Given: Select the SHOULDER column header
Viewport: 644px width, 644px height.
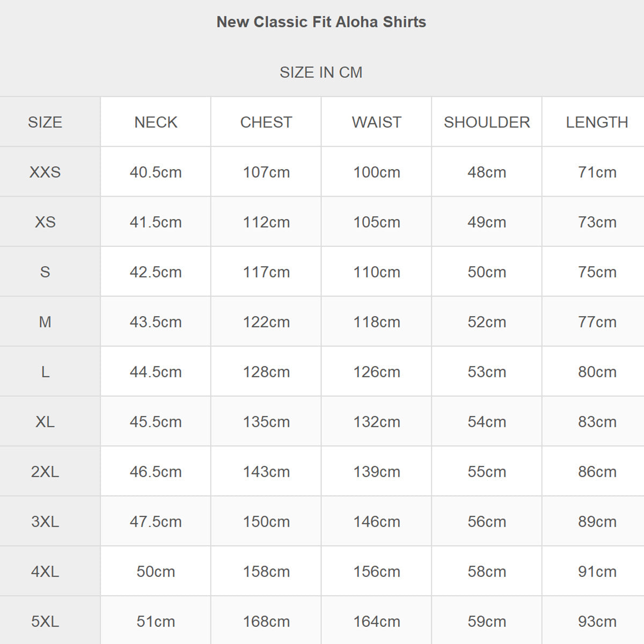Looking at the screenshot, I should tap(487, 122).
